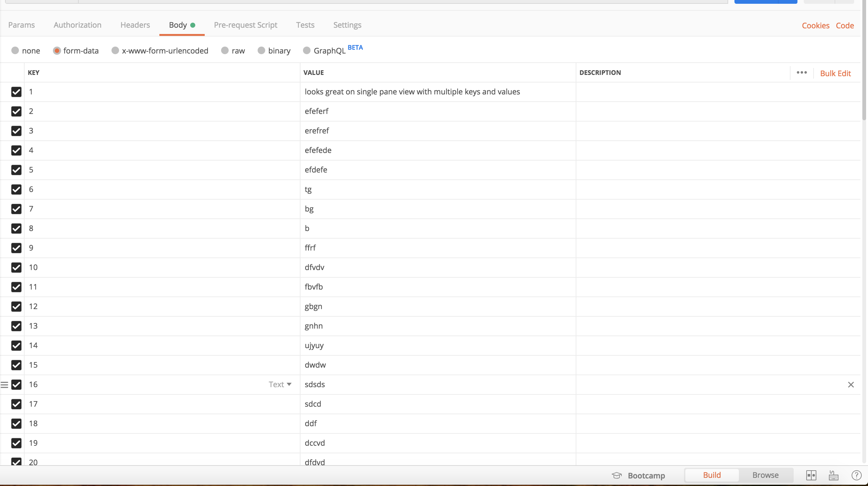Open the Bootcamp panel

[x=638, y=475]
